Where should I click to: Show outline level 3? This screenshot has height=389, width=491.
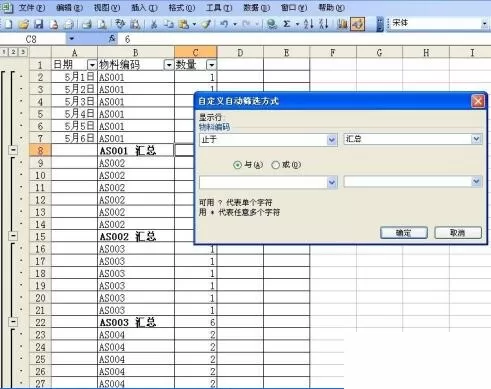(x=23, y=52)
